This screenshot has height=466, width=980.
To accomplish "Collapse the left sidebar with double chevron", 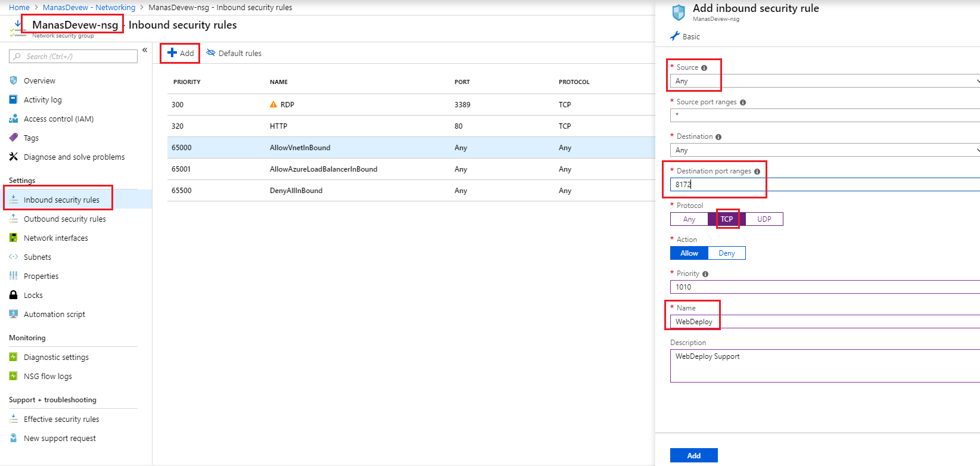I will click(x=145, y=50).
